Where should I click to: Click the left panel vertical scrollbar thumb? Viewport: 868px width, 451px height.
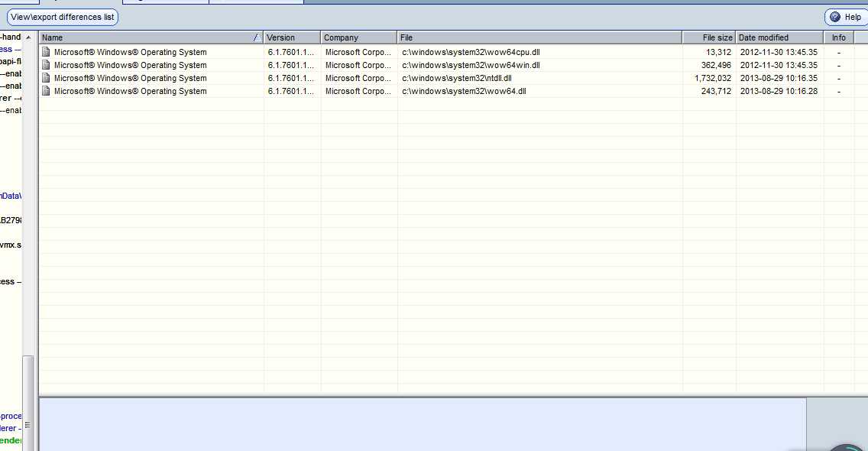[28, 403]
